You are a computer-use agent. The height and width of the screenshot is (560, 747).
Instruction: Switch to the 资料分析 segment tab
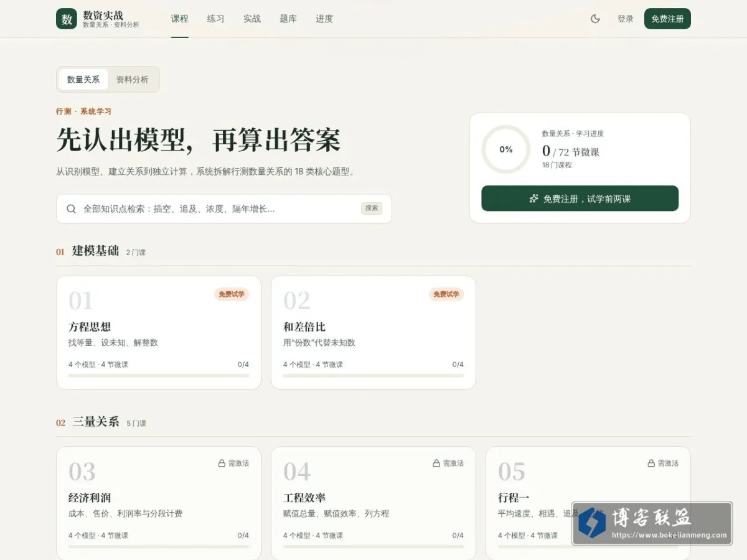[133, 80]
